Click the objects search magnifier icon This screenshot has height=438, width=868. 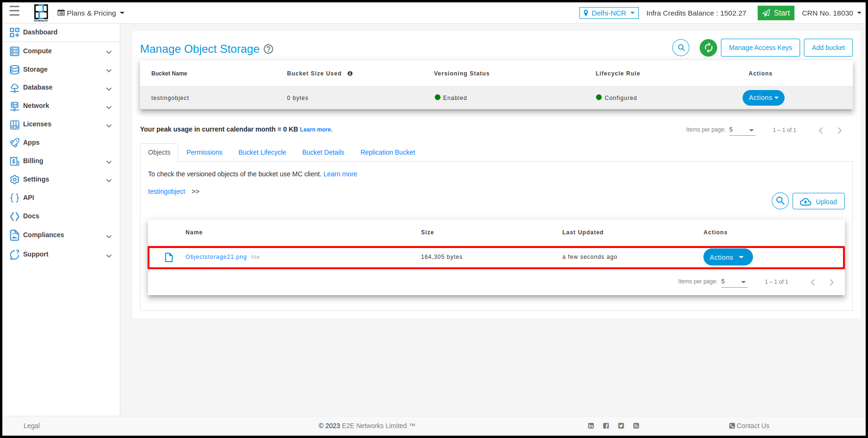[780, 201]
